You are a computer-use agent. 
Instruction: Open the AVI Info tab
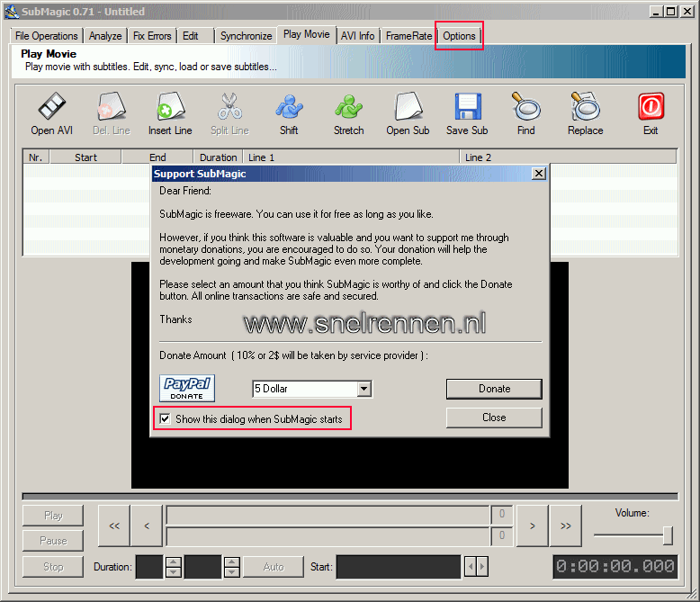tap(357, 36)
